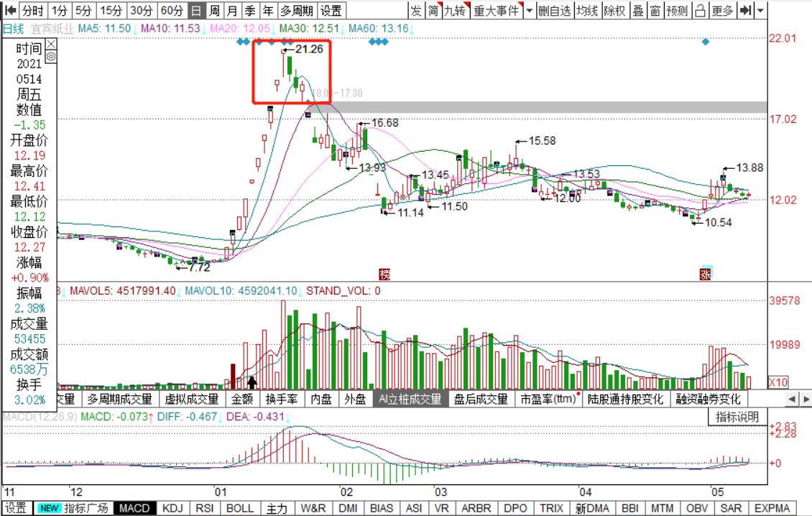Viewport: 812px width, 516px height.
Task: Select the '月' monthly period tab
Action: tap(232, 10)
